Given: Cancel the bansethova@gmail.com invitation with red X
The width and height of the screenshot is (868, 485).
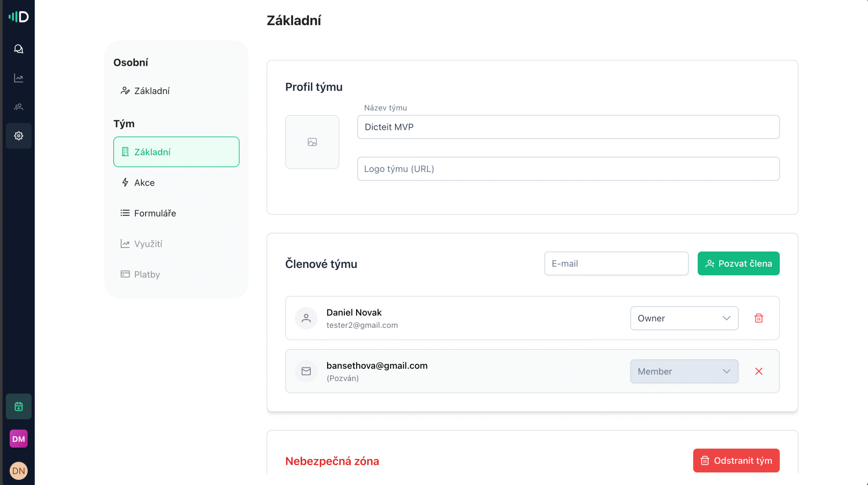Looking at the screenshot, I should pos(759,371).
